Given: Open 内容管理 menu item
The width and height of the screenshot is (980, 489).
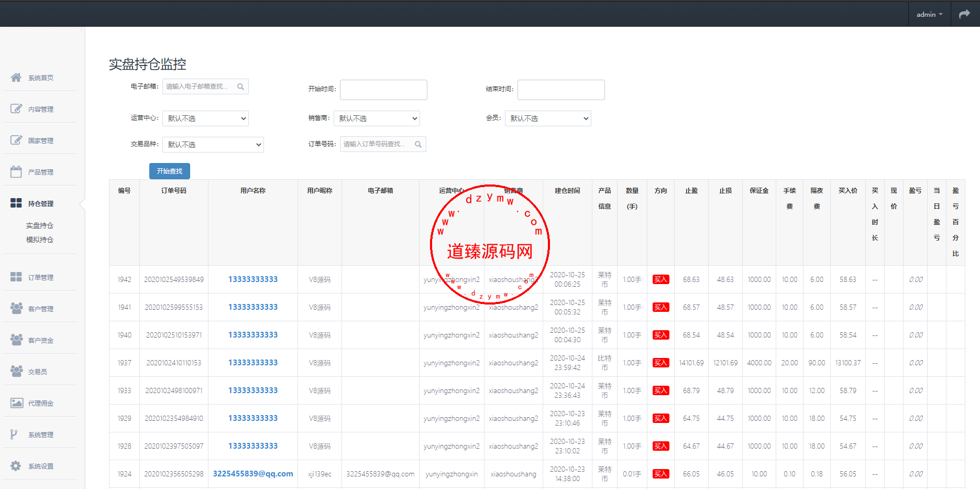Looking at the screenshot, I should [x=41, y=109].
